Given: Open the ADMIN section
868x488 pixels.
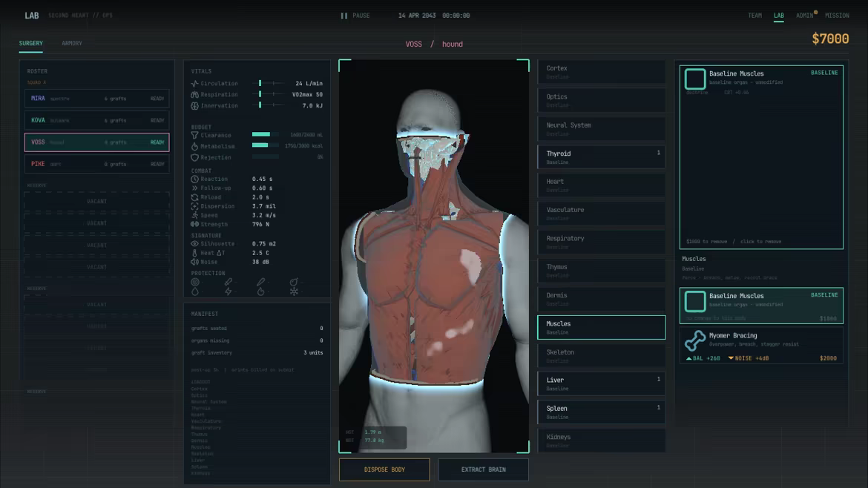Looking at the screenshot, I should coord(805,16).
